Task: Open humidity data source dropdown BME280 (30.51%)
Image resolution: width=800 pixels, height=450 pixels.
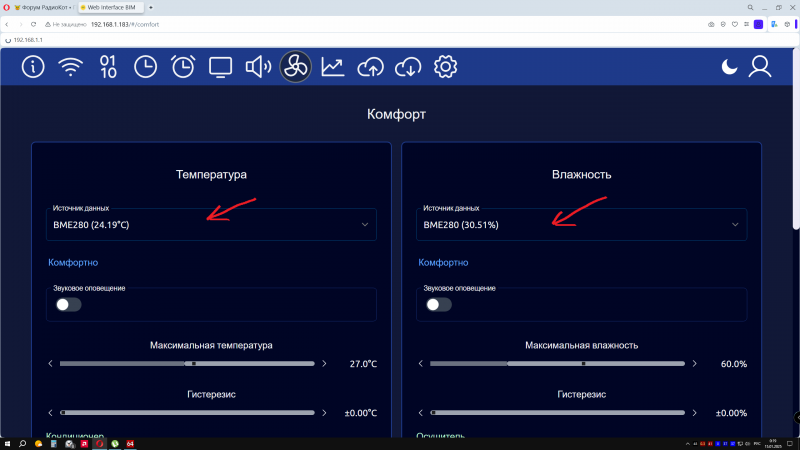Action: click(582, 224)
